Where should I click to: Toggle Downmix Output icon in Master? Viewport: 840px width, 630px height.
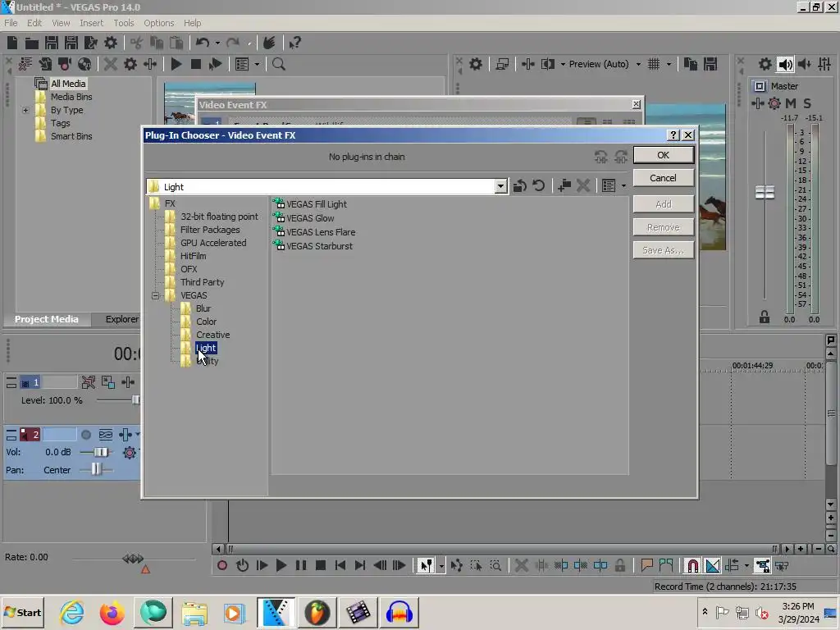[785, 65]
